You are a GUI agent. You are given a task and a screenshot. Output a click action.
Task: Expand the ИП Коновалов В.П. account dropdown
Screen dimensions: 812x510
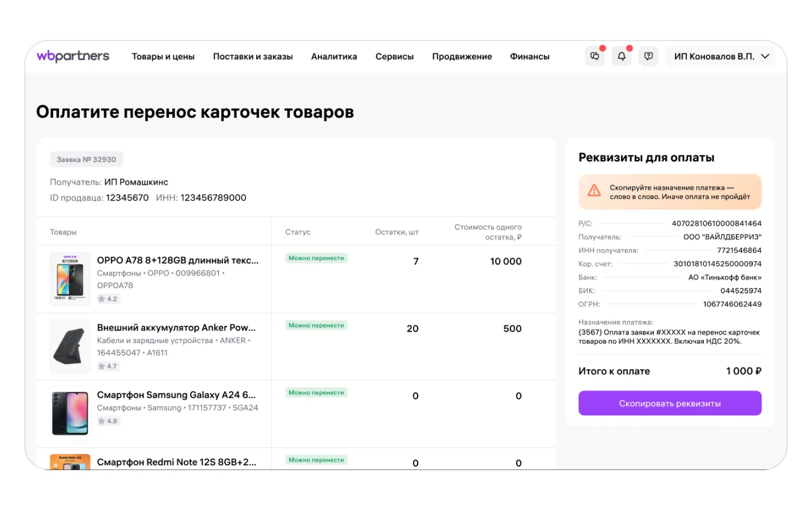721,56
